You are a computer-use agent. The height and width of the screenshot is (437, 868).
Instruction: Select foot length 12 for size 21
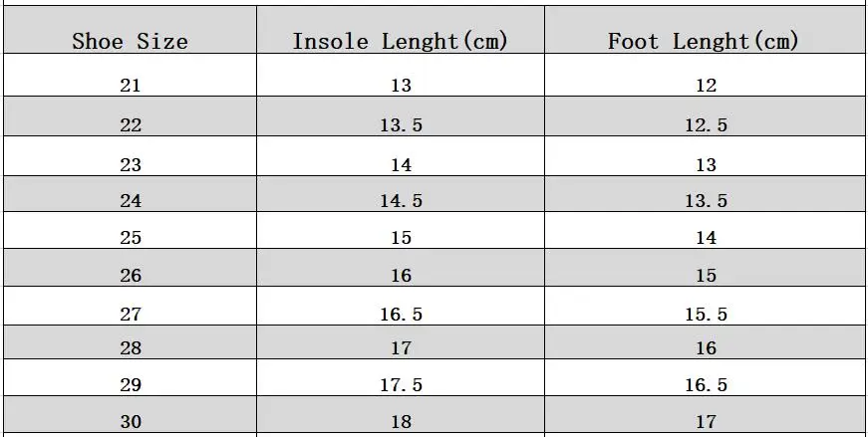point(706,86)
